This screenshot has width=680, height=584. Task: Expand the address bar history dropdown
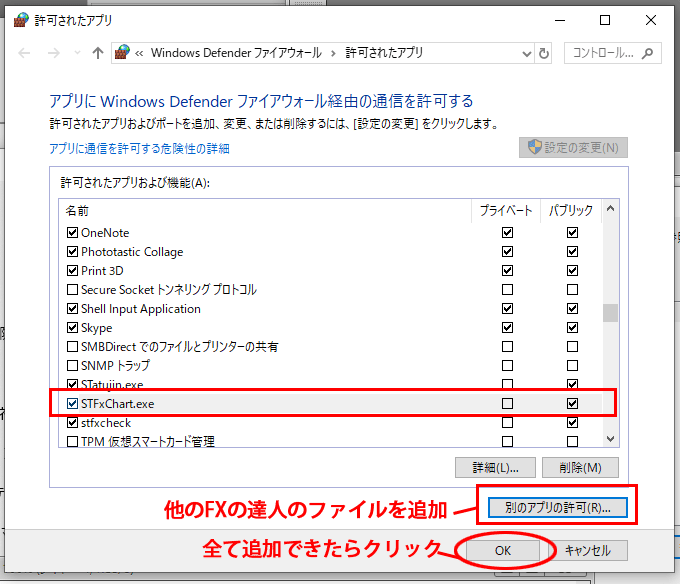527,54
